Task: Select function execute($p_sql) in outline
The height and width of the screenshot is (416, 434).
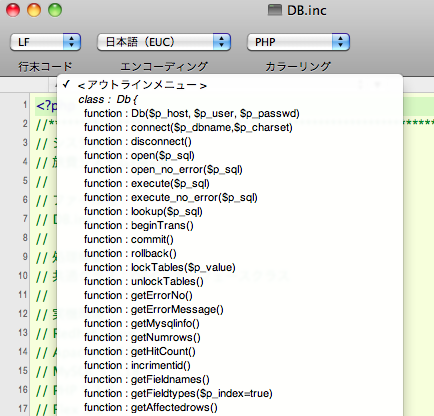Action: (x=230, y=183)
